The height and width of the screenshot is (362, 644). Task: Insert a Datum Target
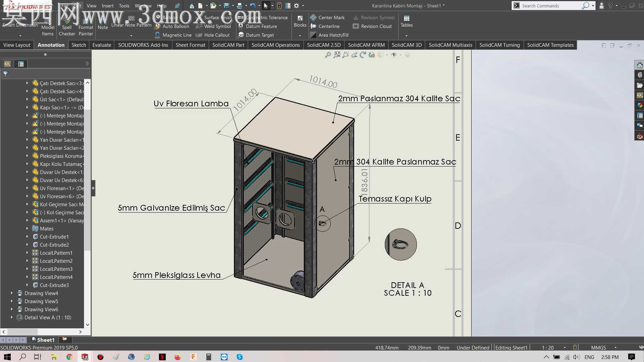[x=256, y=35]
